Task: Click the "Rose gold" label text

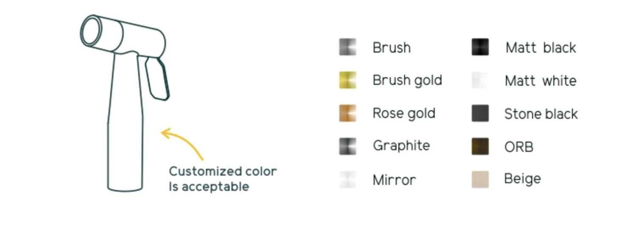Action: pos(404,113)
